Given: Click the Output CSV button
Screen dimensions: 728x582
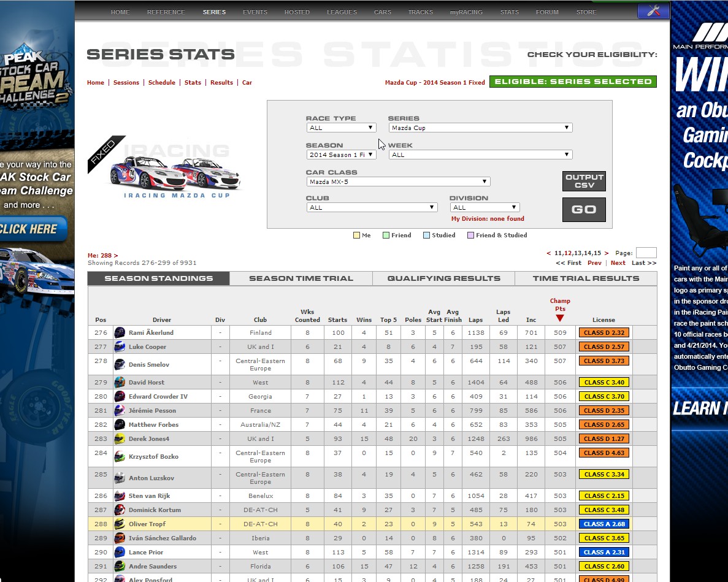Looking at the screenshot, I should pos(584,182).
